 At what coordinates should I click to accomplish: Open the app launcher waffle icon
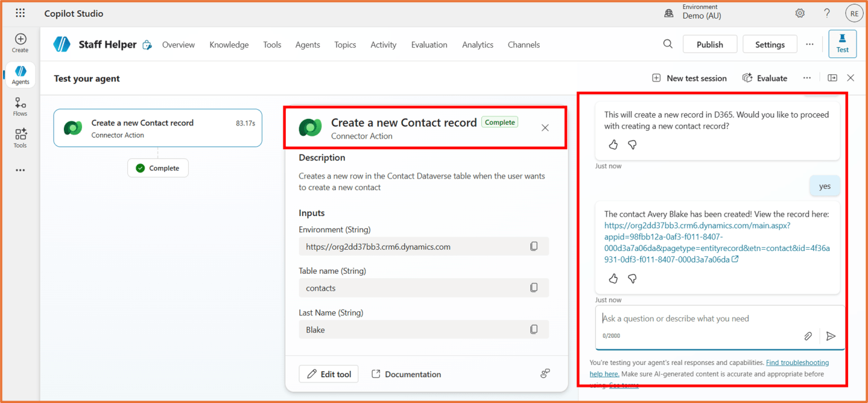click(x=20, y=13)
